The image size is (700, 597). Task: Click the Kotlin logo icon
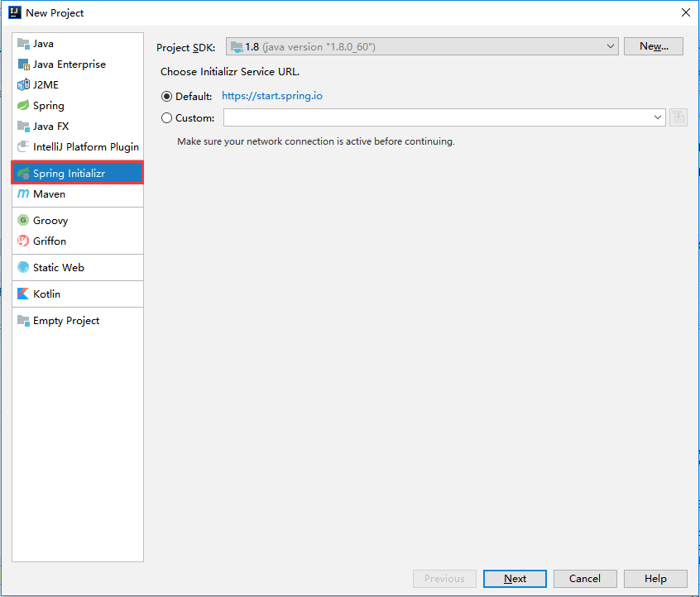23,294
